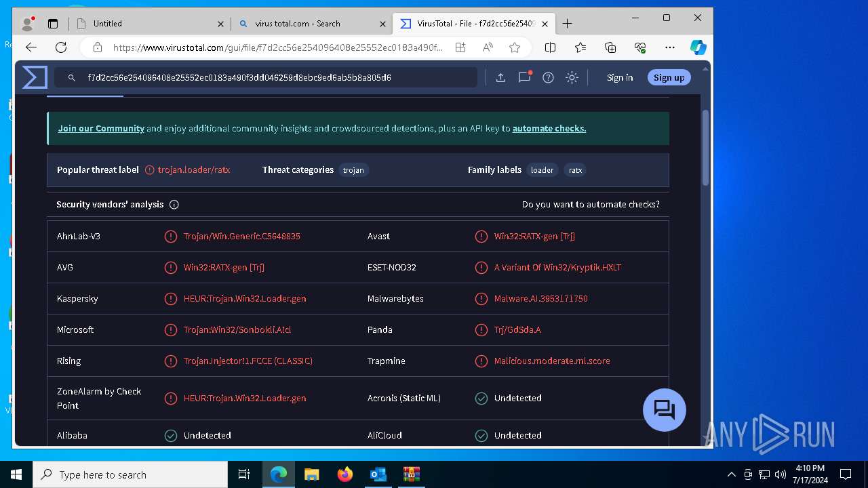Click the trojan.loader/ratx threat label

(194, 170)
